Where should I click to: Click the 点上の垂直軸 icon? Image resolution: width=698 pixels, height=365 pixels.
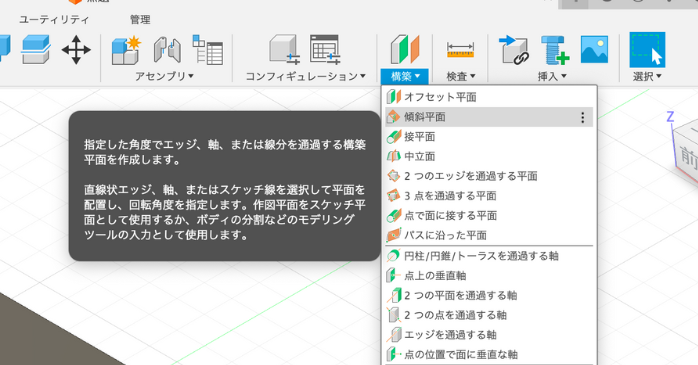pyautogui.click(x=394, y=276)
